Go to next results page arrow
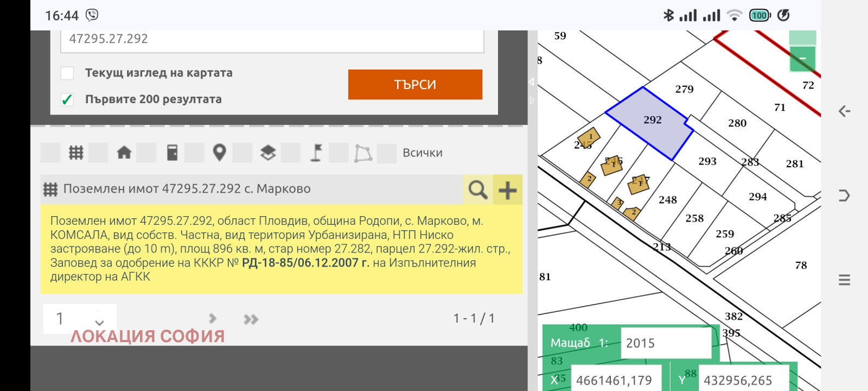The width and height of the screenshot is (868, 391). click(x=213, y=319)
